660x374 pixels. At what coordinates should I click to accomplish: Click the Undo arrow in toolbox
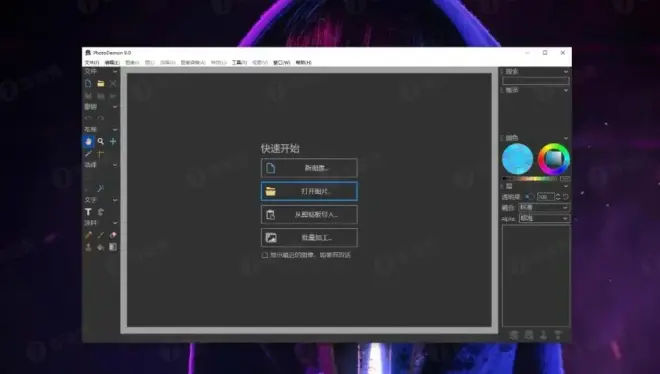(88, 118)
